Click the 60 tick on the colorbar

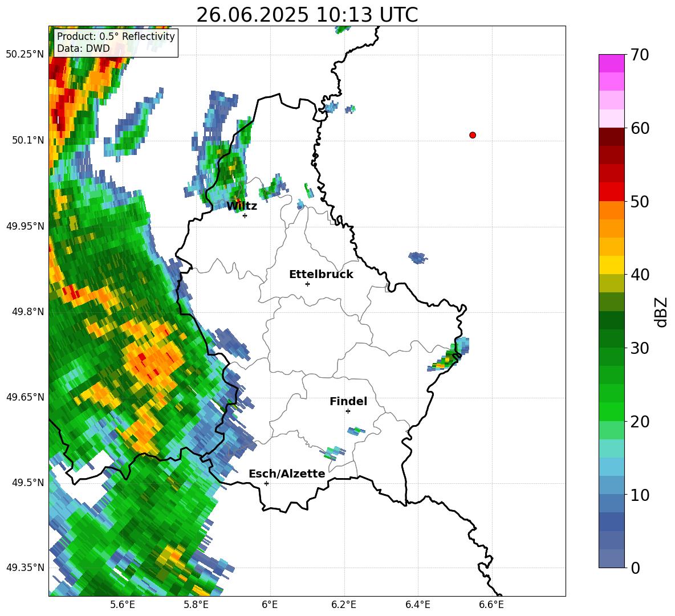640,128
